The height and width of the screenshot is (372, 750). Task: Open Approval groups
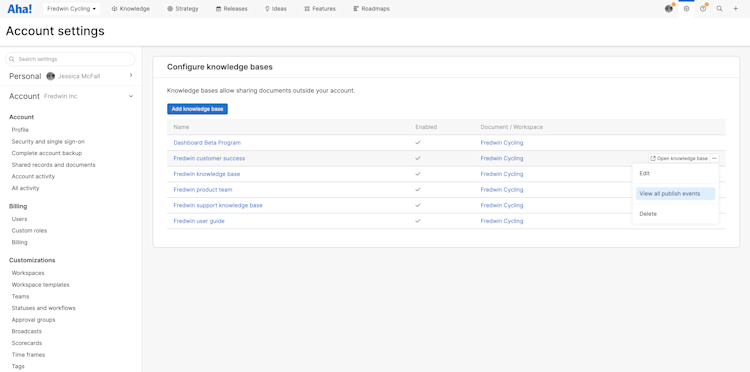[x=33, y=320]
